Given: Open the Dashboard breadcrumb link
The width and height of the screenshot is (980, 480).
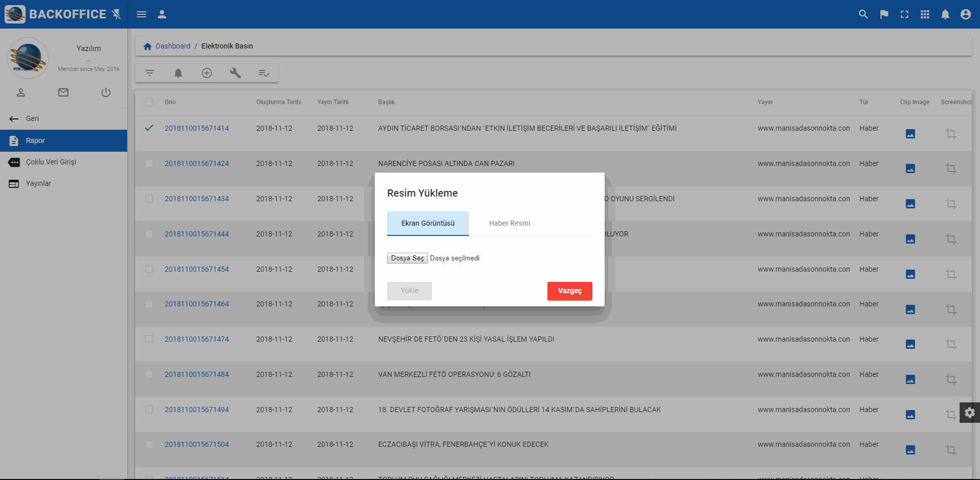Looking at the screenshot, I should click(173, 46).
